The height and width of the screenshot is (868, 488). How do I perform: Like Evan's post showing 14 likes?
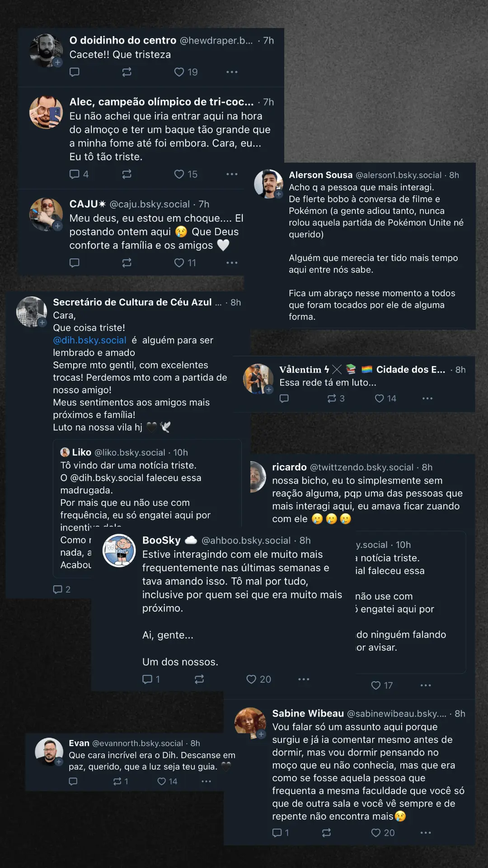pos(167,781)
